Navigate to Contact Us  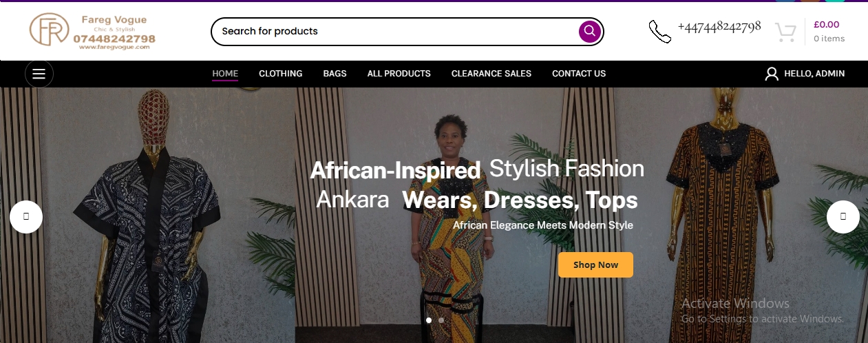tap(578, 74)
